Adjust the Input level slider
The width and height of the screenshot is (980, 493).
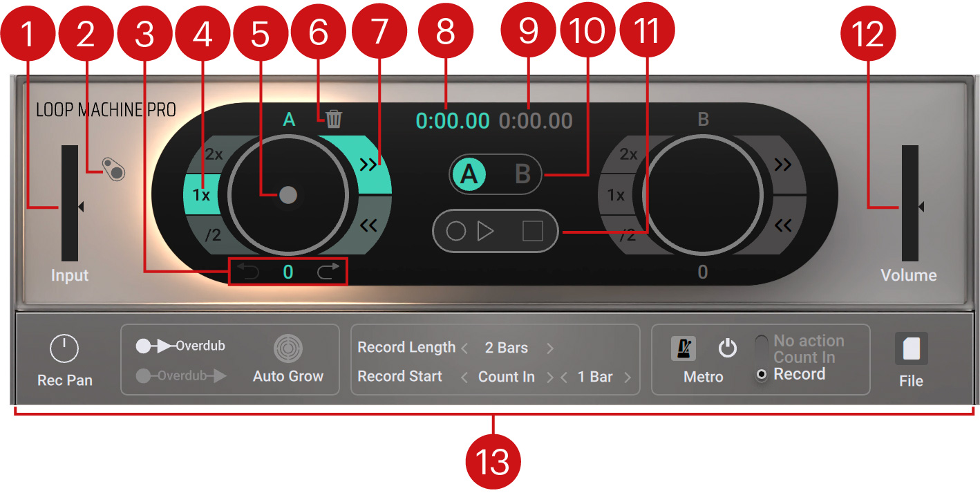click(x=71, y=205)
